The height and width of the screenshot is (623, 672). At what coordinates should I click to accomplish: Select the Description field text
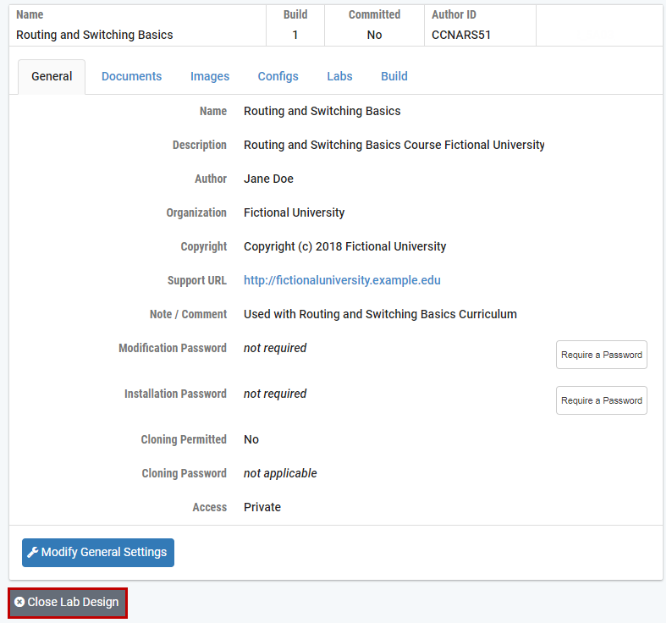[x=394, y=145]
